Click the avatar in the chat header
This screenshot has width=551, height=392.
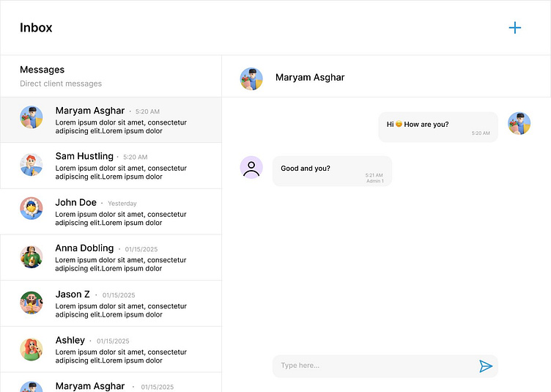pos(251,78)
